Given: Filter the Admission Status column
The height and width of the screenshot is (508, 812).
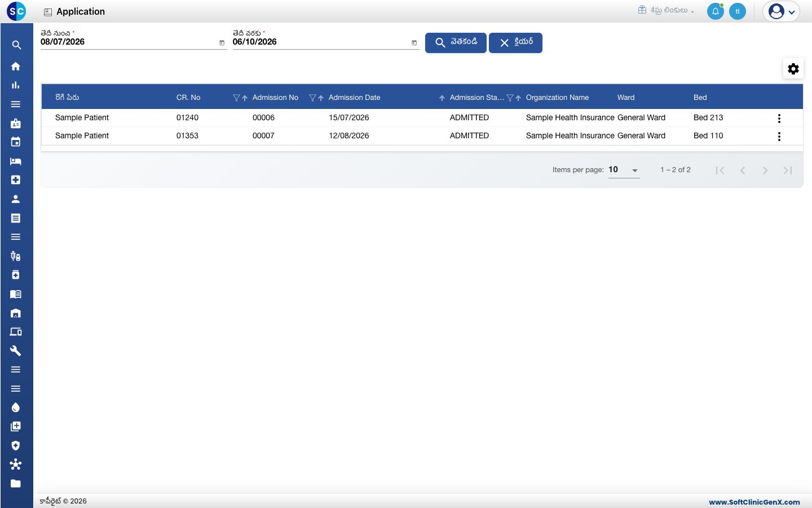Looking at the screenshot, I should [x=510, y=98].
